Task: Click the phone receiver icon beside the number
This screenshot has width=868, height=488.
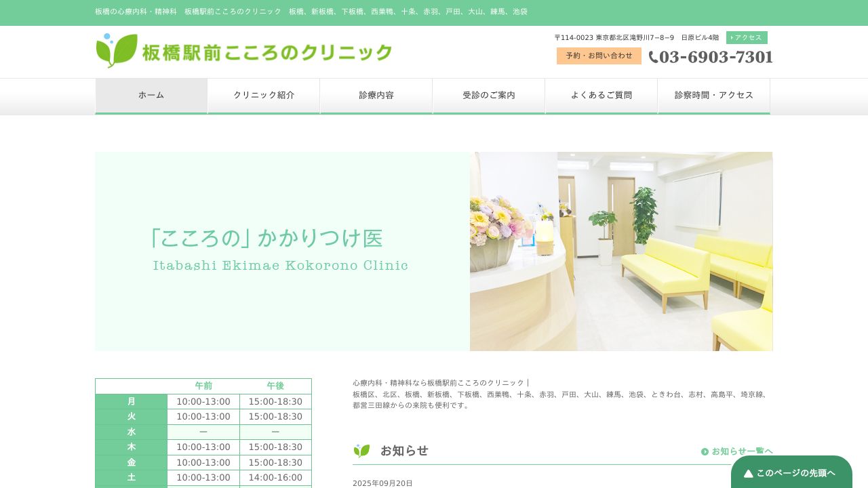Action: [x=653, y=57]
